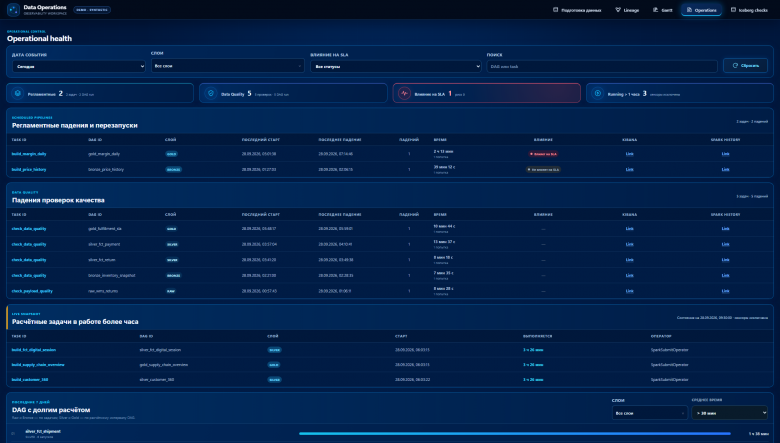The height and width of the screenshot is (443, 780).
Task: Open task build_margin_daily
Action: [29, 154]
